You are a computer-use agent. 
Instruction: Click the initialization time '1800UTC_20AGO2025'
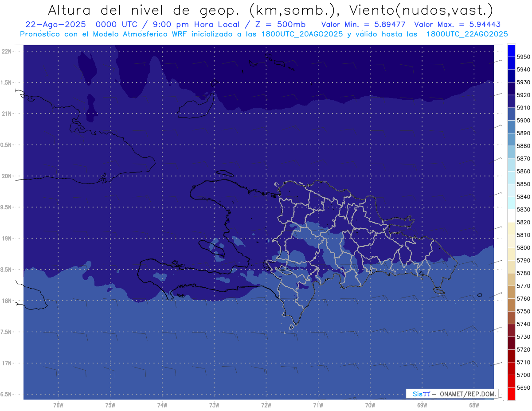[x=302, y=34]
